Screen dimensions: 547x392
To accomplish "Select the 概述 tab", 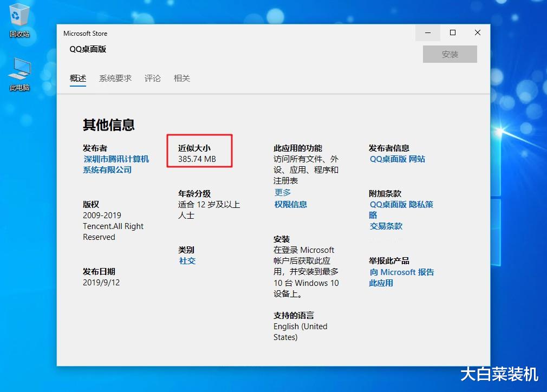I will pos(78,78).
